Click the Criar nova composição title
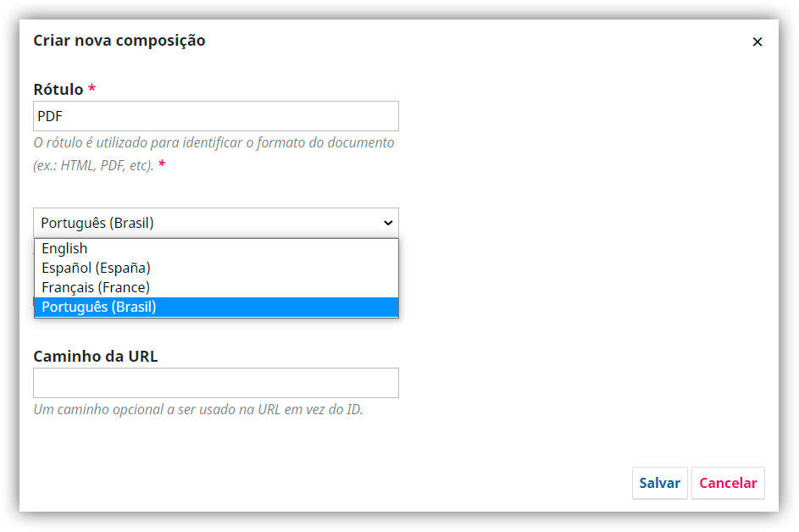This screenshot has height=532, width=799. [119, 41]
